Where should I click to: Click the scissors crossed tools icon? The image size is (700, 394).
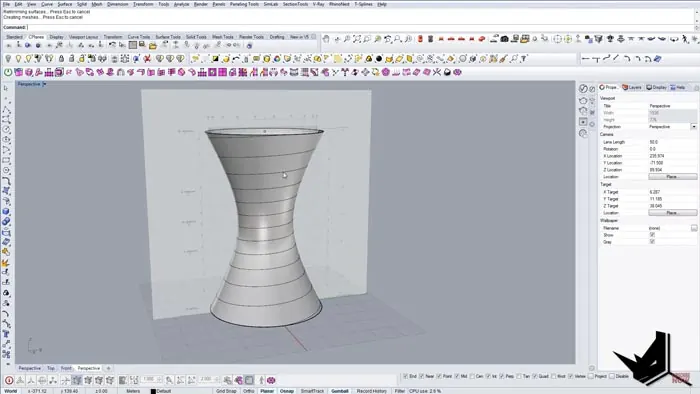click(437, 72)
